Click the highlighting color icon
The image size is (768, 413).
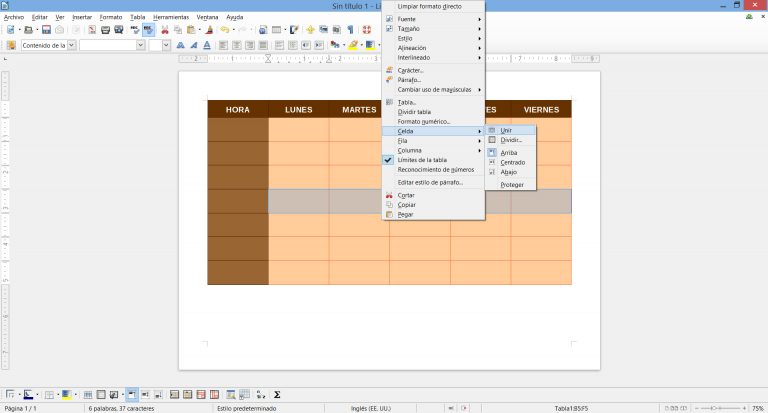pyautogui.click(x=353, y=45)
